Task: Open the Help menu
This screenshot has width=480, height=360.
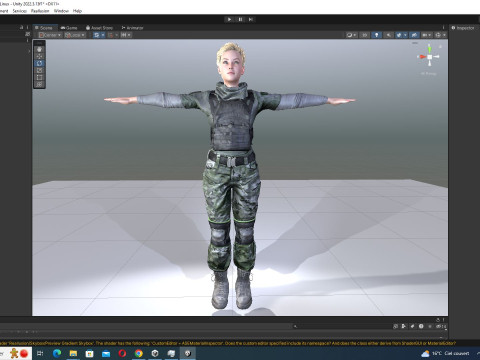Action: click(77, 11)
